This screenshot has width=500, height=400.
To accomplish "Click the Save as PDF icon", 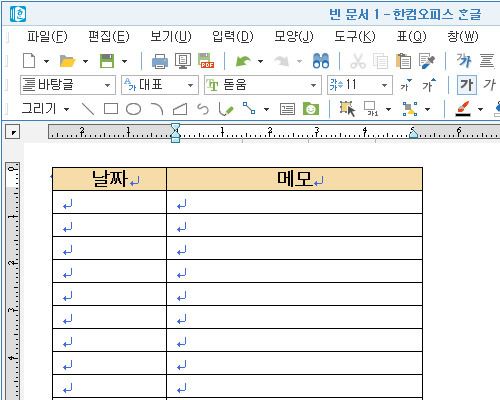I will coord(206,61).
